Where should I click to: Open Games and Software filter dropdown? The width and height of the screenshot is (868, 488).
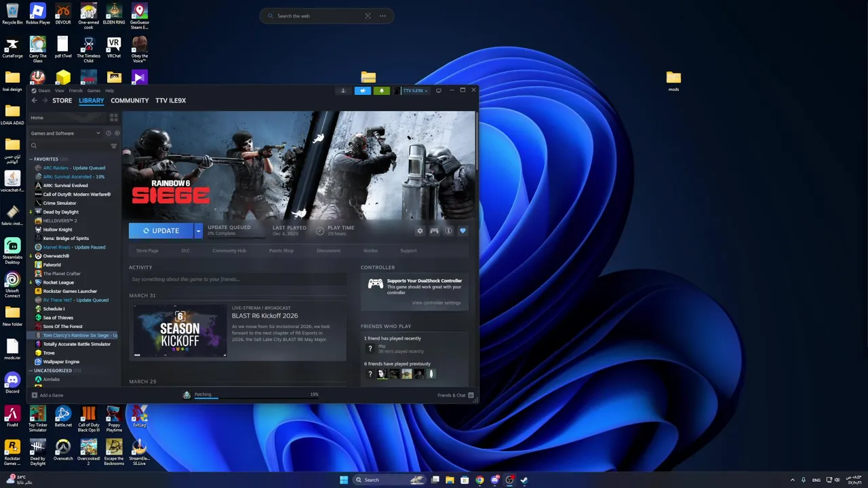(x=65, y=134)
